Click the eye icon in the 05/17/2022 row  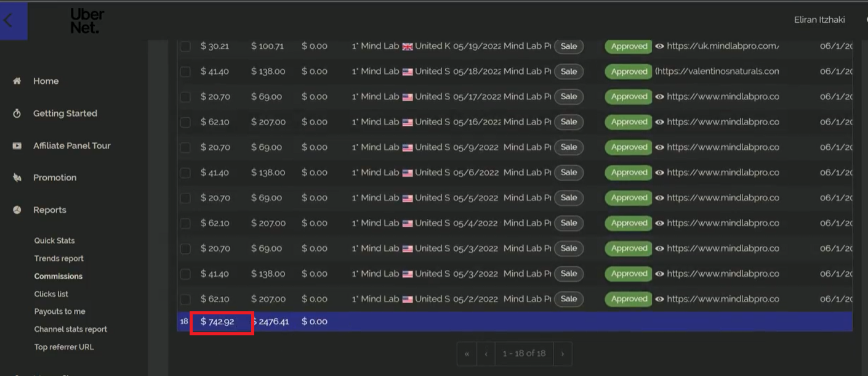point(659,97)
